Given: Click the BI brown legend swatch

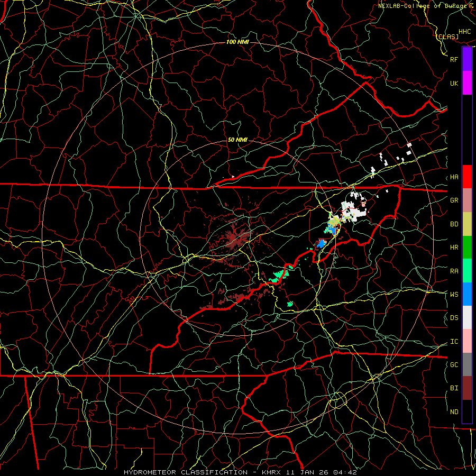Looking at the screenshot, I should pos(467,388).
